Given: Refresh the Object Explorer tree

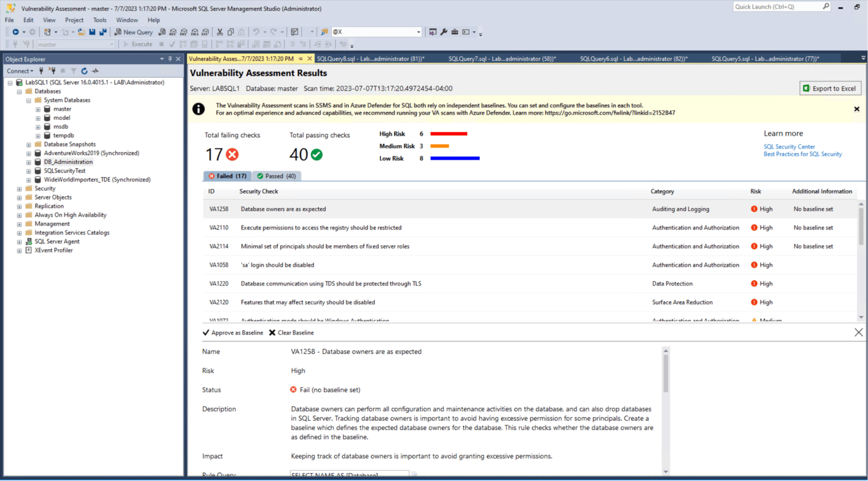Looking at the screenshot, I should pos(85,71).
